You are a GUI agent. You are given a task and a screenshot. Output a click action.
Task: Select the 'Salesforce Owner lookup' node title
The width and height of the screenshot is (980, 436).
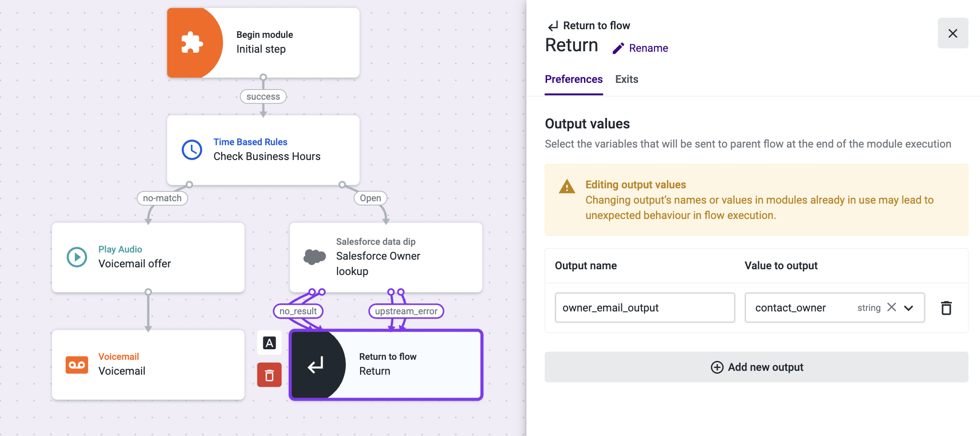click(378, 264)
